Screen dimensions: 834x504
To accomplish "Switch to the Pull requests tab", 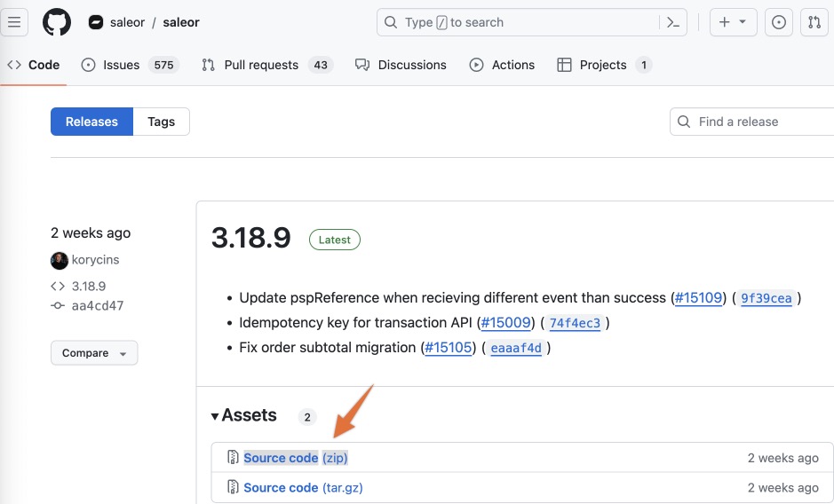I will click(x=267, y=65).
